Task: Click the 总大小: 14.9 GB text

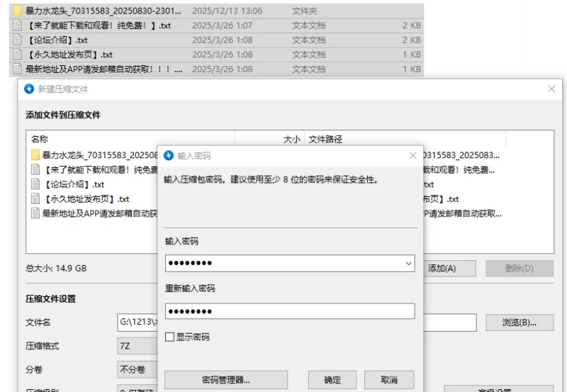Action: pos(56,269)
